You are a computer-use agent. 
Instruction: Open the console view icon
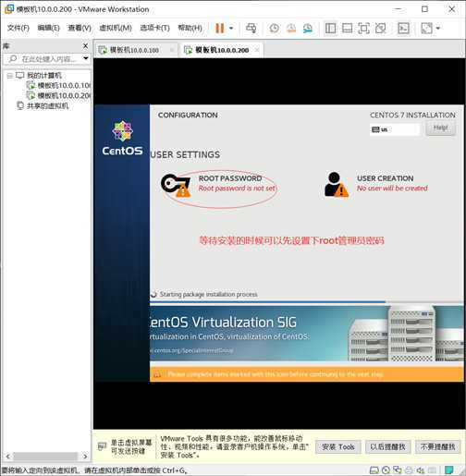pyautogui.click(x=403, y=28)
